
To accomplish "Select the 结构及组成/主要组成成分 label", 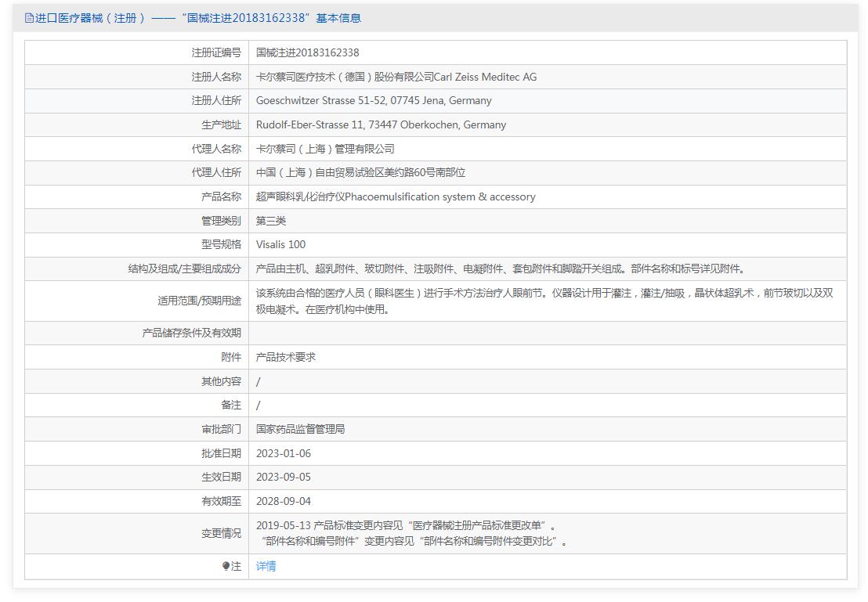I will pyautogui.click(x=184, y=269).
